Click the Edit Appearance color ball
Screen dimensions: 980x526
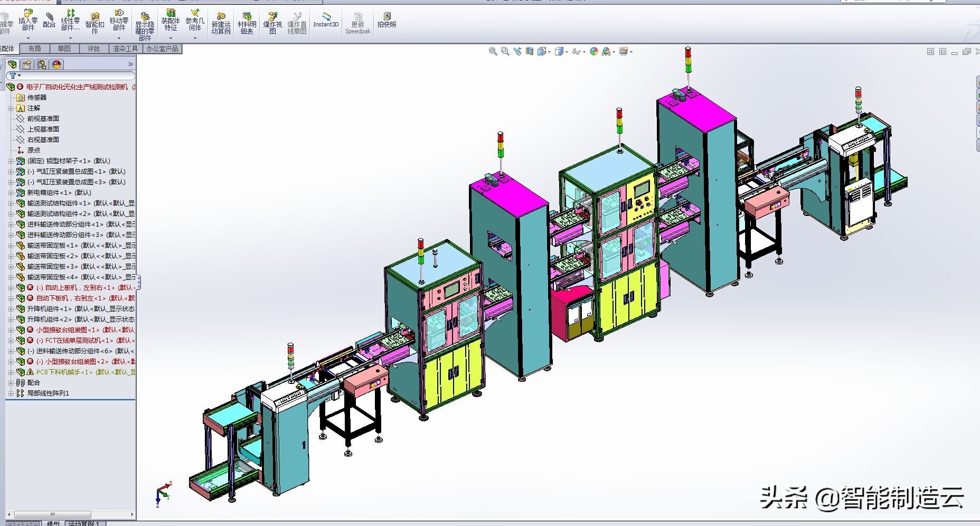(x=594, y=51)
